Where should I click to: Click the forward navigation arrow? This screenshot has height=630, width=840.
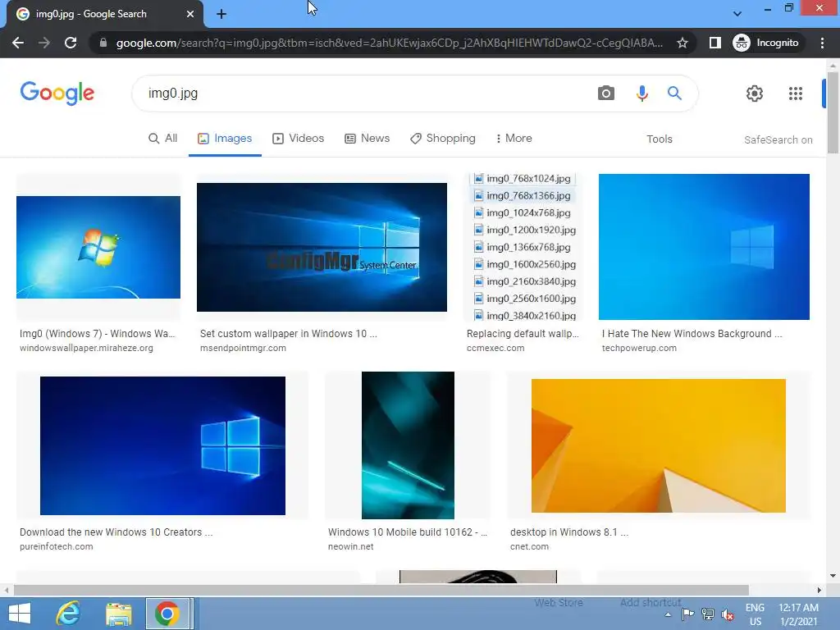click(44, 43)
